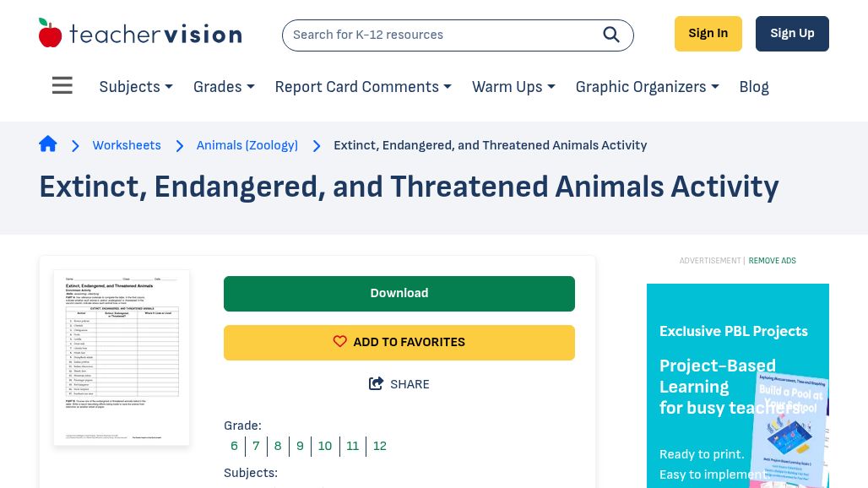The width and height of the screenshot is (868, 488).
Task: Expand the Subjects dropdown menu
Action: click(x=135, y=87)
